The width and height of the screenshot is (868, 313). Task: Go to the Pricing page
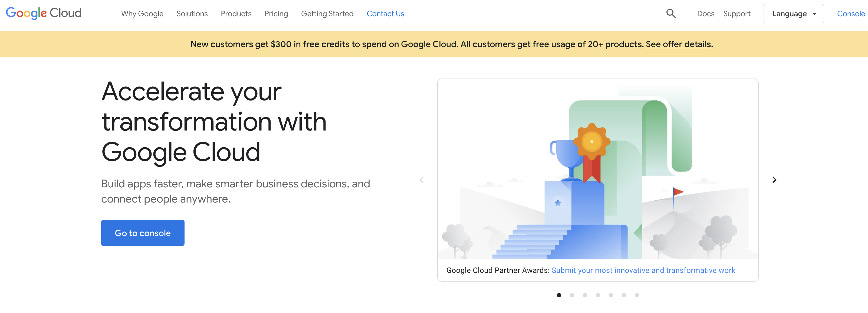(276, 14)
